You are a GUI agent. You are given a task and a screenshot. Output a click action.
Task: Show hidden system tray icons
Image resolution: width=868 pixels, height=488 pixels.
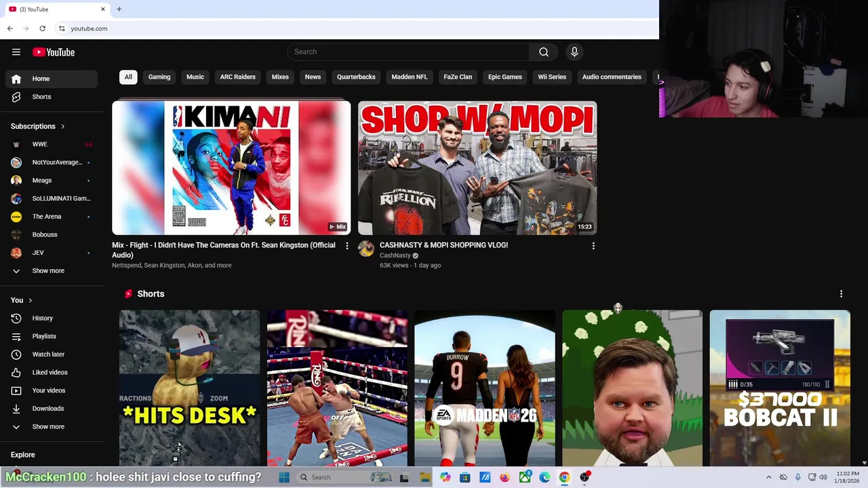[768, 477]
